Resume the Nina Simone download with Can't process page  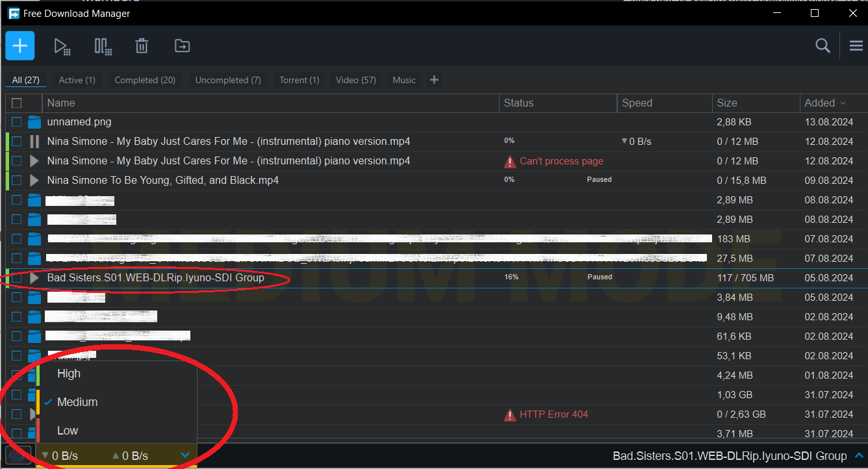pyautogui.click(x=34, y=161)
